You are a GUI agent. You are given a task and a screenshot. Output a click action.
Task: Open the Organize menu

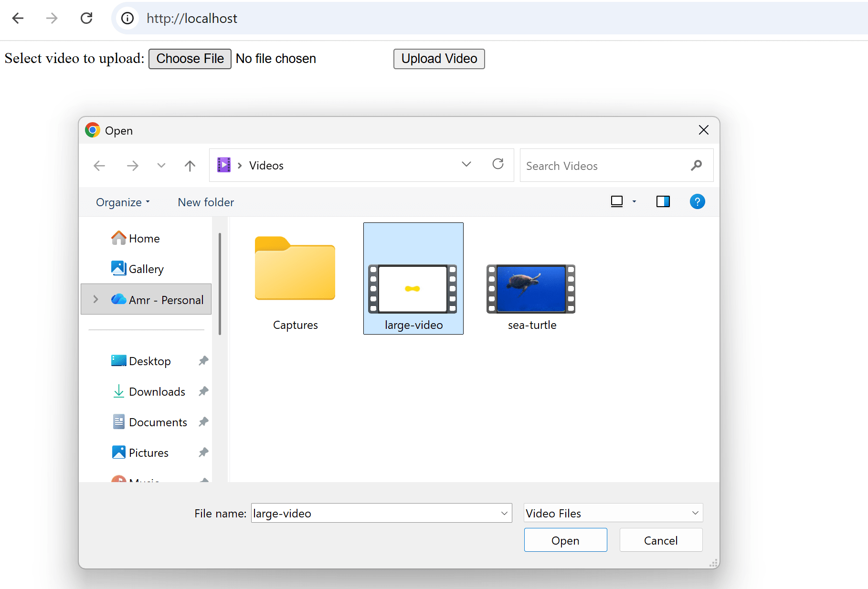click(123, 202)
